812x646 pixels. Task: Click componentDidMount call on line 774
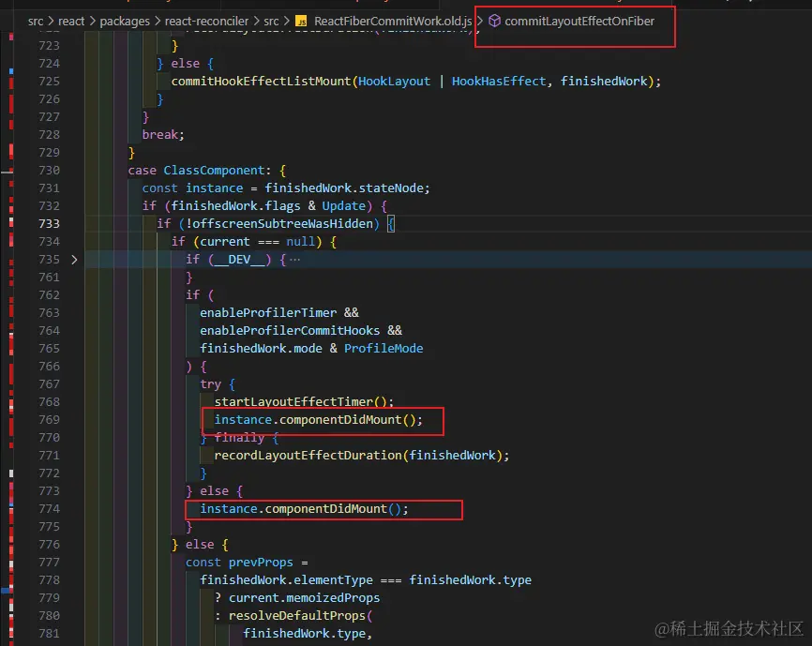[x=325, y=509]
